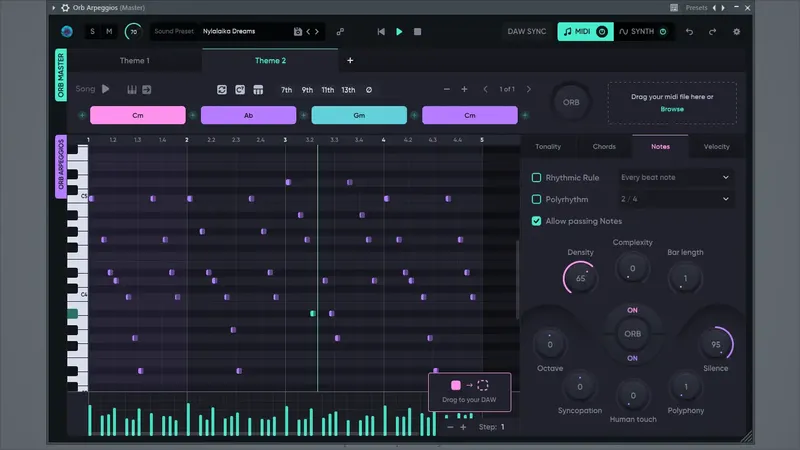The height and width of the screenshot is (450, 800).
Task: Click the chord table icon
Action: [258, 90]
